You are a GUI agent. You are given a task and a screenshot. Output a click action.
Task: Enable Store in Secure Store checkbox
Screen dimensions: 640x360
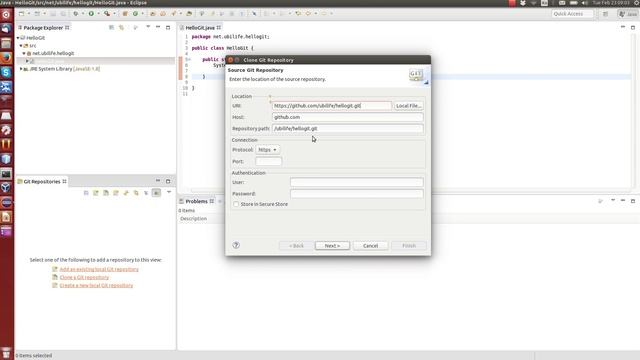tap(236, 204)
